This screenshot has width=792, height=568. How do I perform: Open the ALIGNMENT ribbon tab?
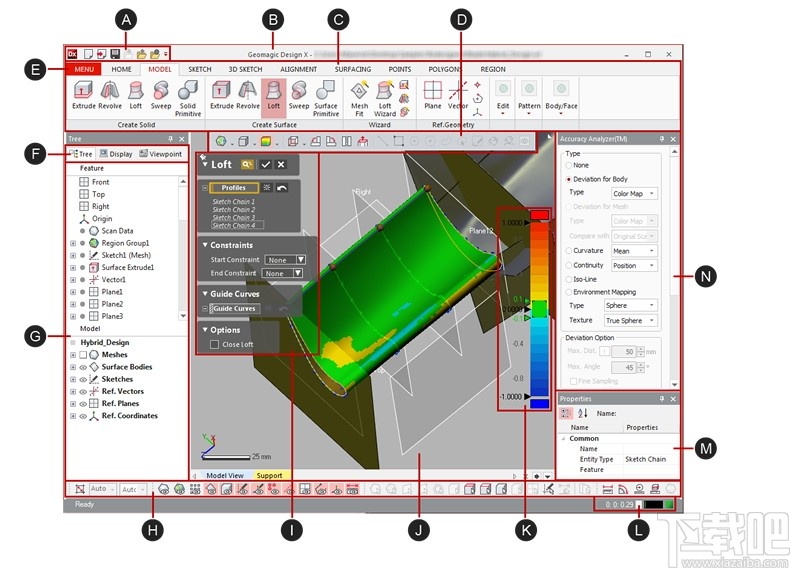(298, 69)
